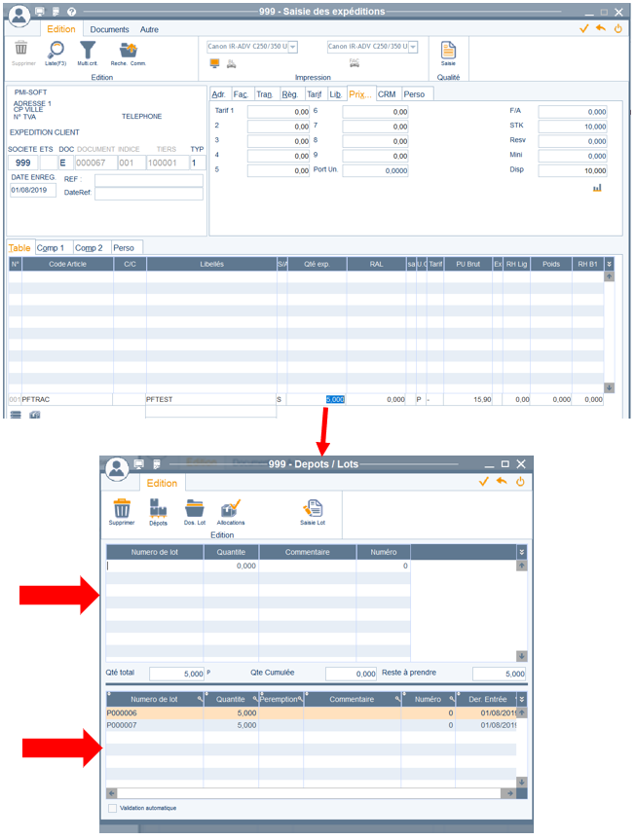The width and height of the screenshot is (635, 840).
Task: Validate Depots / Lots with orange checkmark
Action: pos(484,482)
